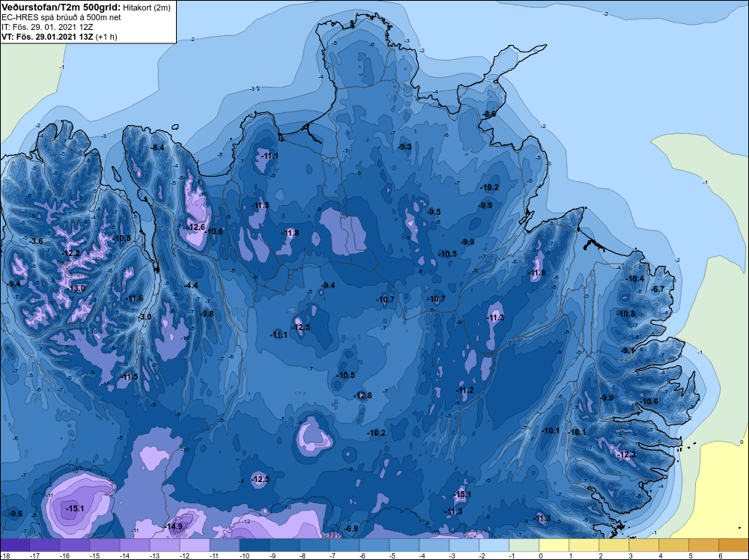Click the -11.6 temperature label
Viewport: 749px width, 560px height.
tap(134, 299)
